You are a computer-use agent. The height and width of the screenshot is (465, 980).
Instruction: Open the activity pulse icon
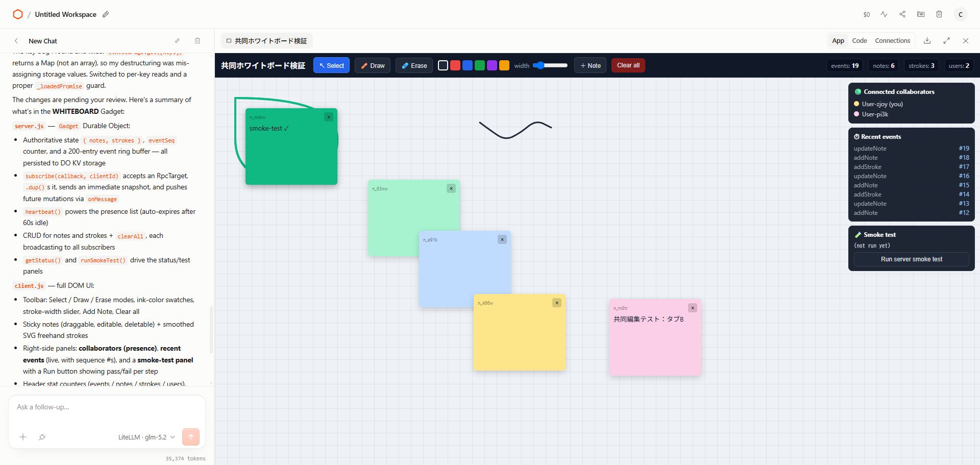pyautogui.click(x=884, y=14)
